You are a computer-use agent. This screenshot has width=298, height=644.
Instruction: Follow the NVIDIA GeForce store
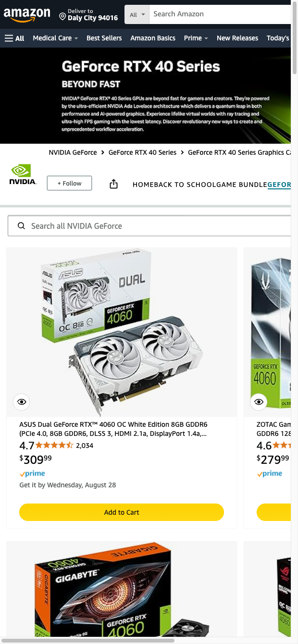[x=69, y=183]
